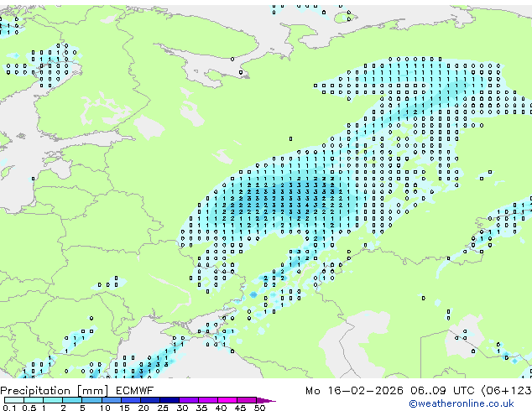Choose the 40–45 mm bright pink swatch
Image resolution: width=532 pixels, height=411 pixels.
click(227, 400)
